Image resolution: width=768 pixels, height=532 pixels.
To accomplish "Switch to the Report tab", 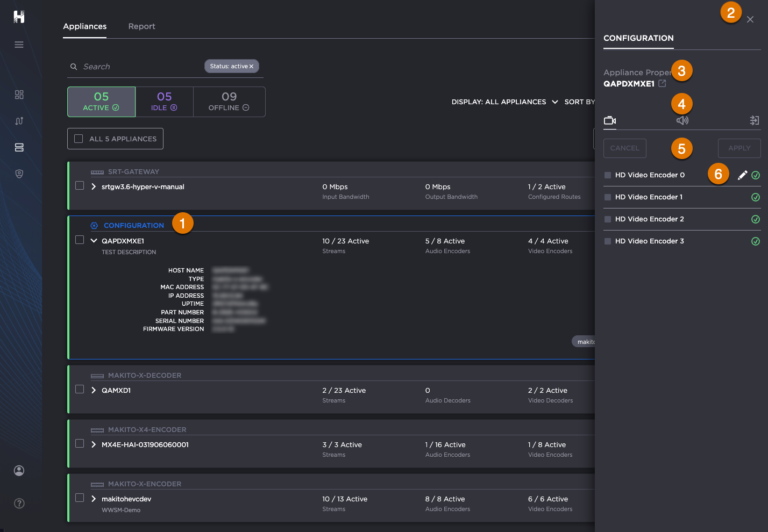I will click(141, 26).
